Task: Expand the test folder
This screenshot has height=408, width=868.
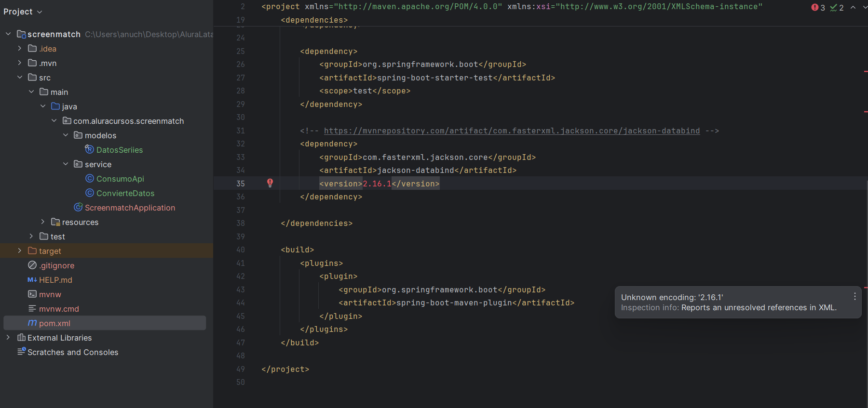Action: coord(31,236)
